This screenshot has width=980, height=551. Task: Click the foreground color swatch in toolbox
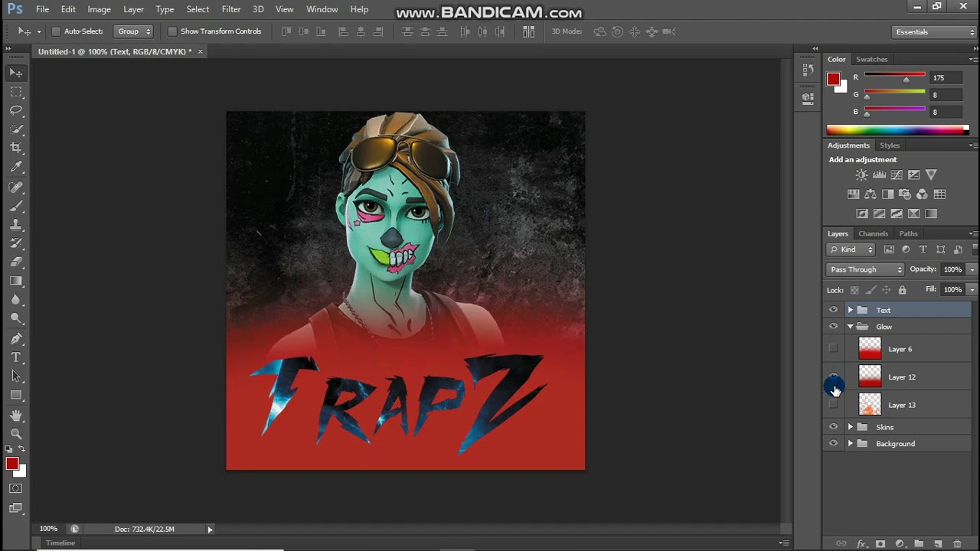click(12, 464)
